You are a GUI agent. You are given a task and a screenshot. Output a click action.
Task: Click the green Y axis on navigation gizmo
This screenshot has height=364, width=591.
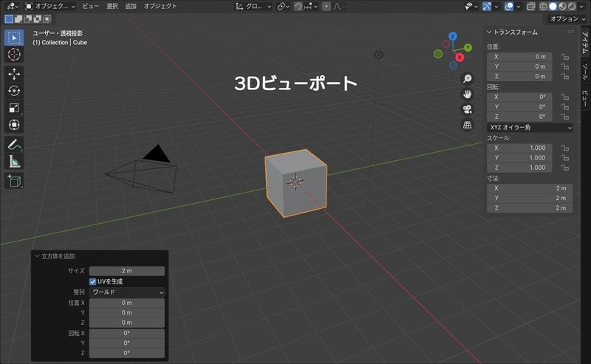pyautogui.click(x=468, y=47)
